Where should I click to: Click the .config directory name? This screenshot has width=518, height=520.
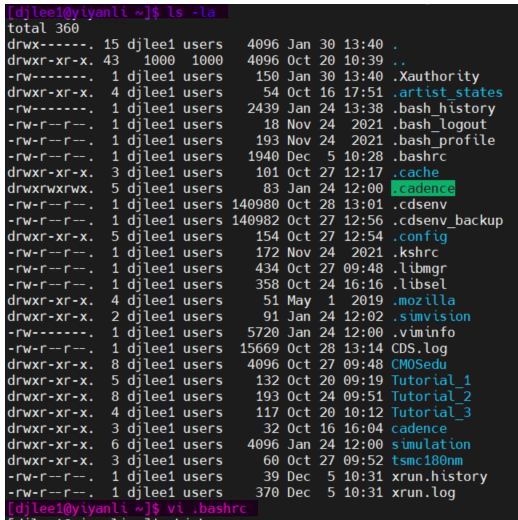click(x=419, y=237)
